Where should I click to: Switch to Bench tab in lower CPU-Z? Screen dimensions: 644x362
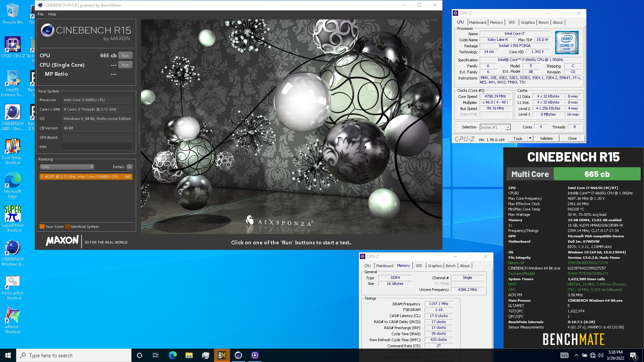(450, 266)
